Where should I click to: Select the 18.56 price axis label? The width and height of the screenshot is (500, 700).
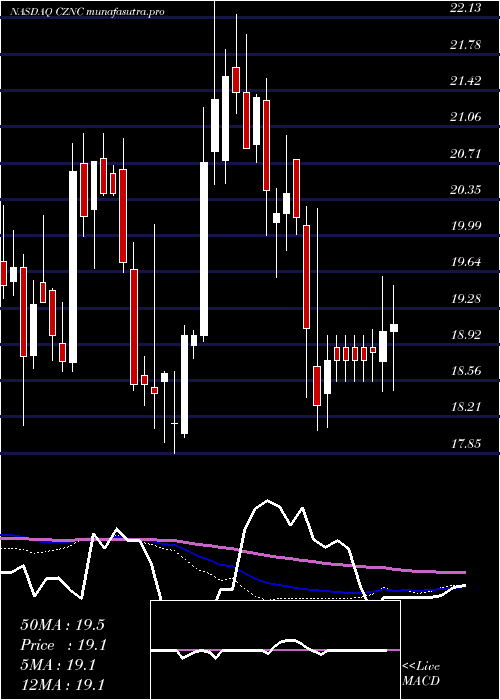pyautogui.click(x=466, y=371)
